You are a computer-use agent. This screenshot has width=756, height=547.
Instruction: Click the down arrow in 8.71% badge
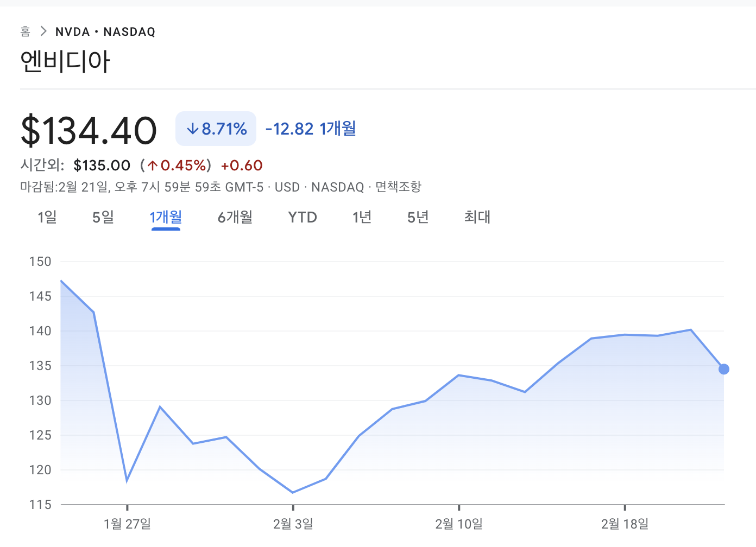192,129
